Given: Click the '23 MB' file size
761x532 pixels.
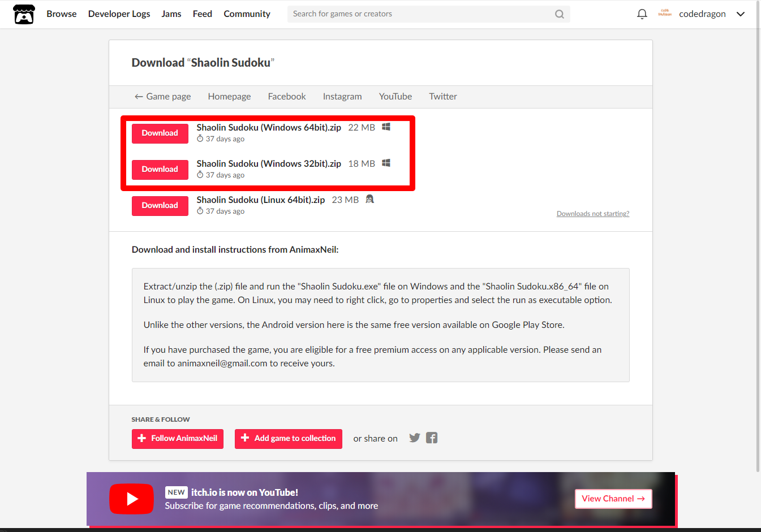Looking at the screenshot, I should pos(345,200).
